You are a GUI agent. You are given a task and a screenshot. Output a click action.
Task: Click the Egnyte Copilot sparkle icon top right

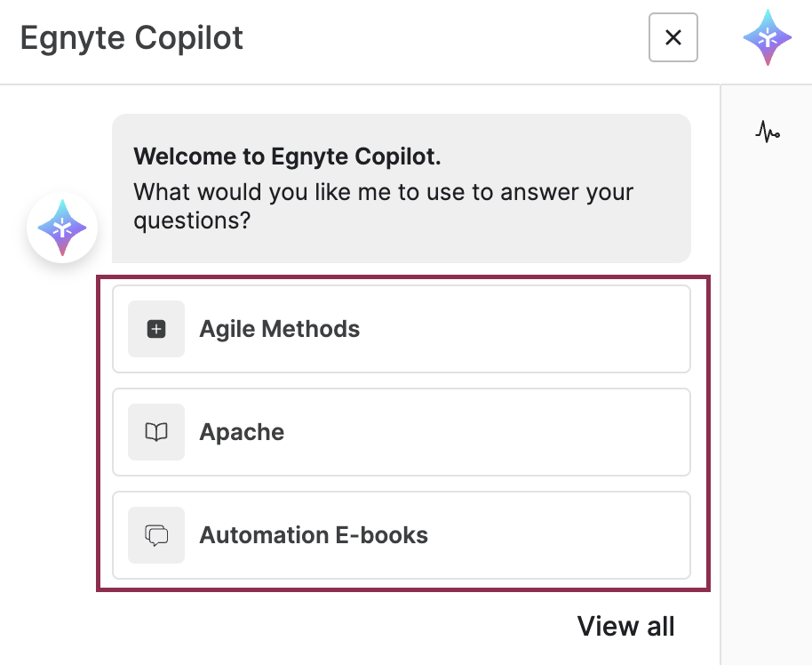point(766,37)
